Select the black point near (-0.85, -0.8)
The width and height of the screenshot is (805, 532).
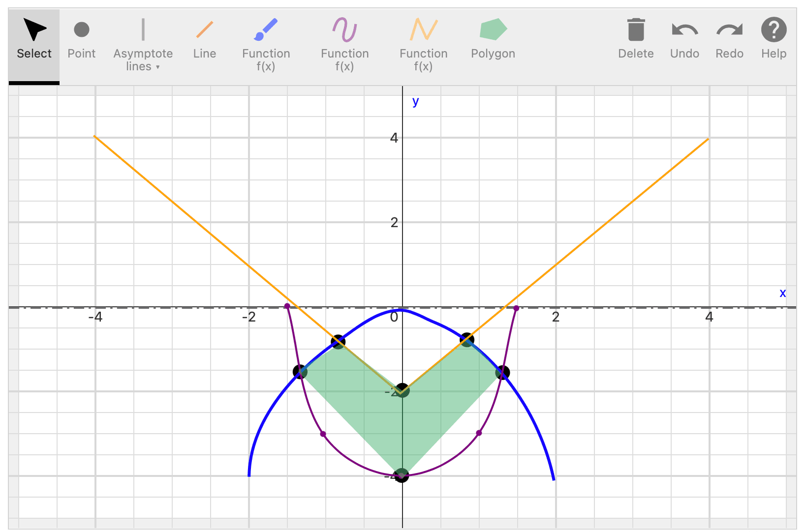338,341
